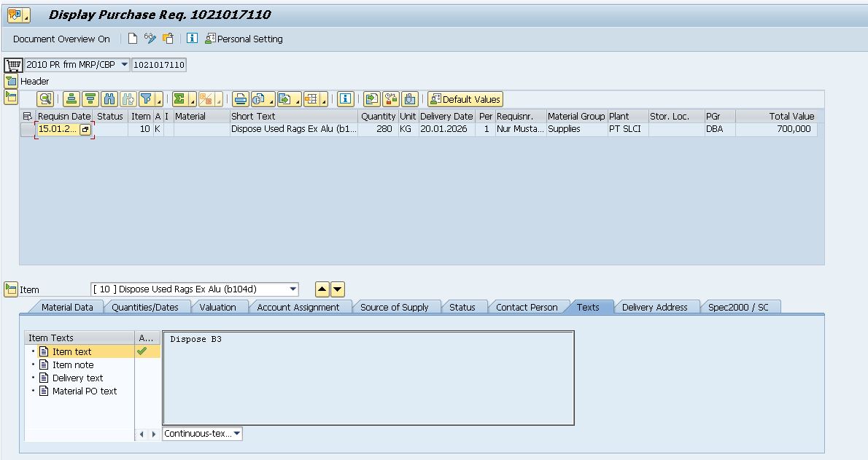Open the Delivery Address tab
This screenshot has height=460, width=868.
654,307
